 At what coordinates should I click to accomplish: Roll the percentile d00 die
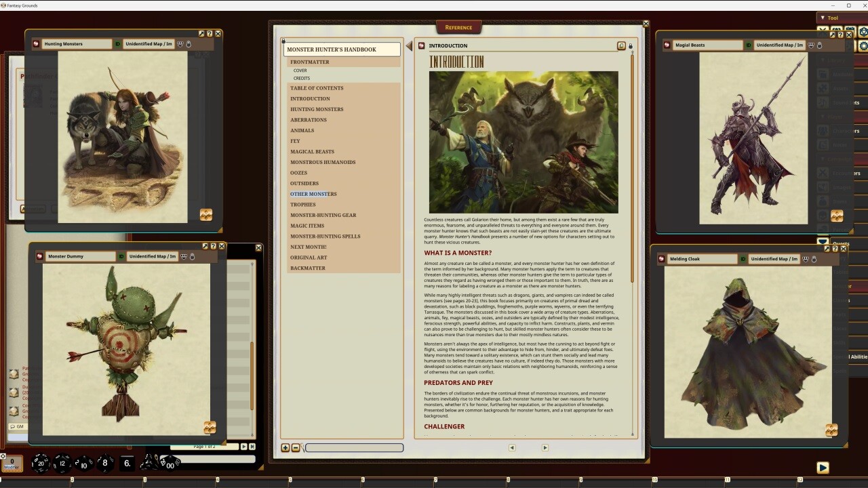click(170, 465)
